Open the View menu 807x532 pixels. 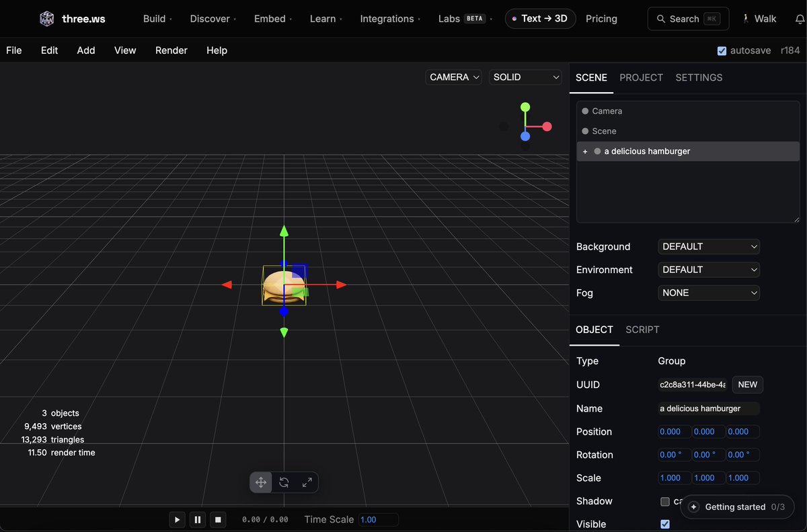[x=125, y=50]
